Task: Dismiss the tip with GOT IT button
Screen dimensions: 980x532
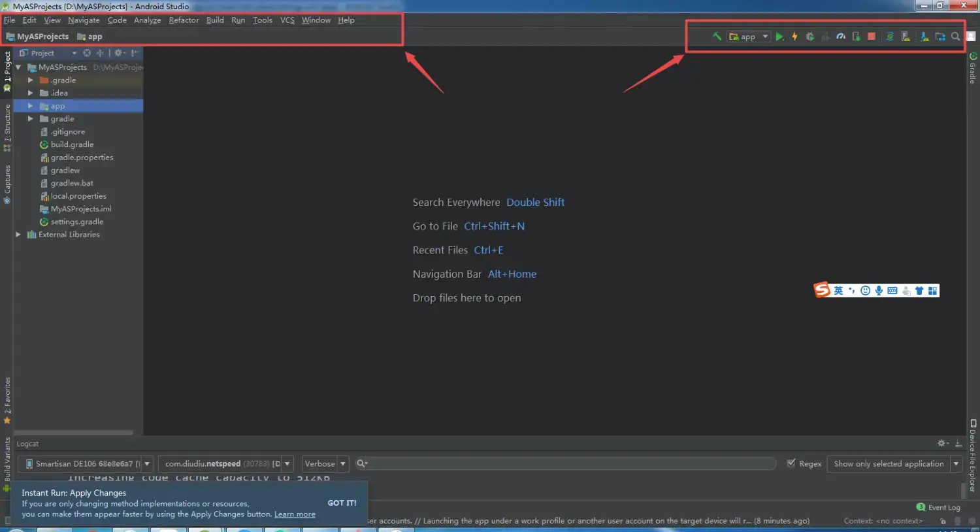Action: tap(342, 503)
